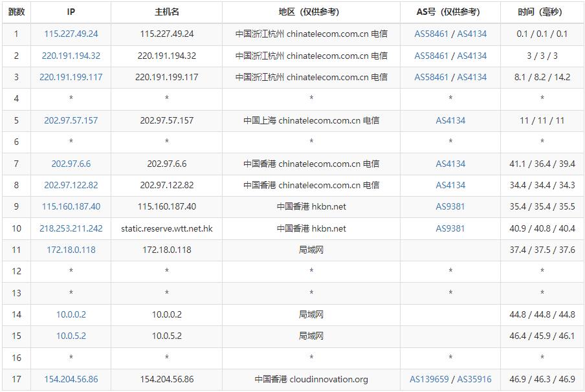
Task: Click the 跳数 column header
Action: point(16,12)
